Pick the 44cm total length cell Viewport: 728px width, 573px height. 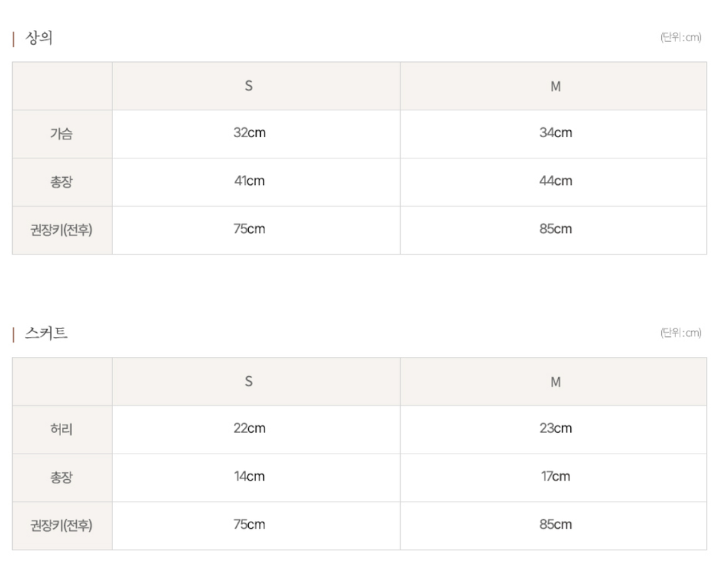tap(555, 181)
